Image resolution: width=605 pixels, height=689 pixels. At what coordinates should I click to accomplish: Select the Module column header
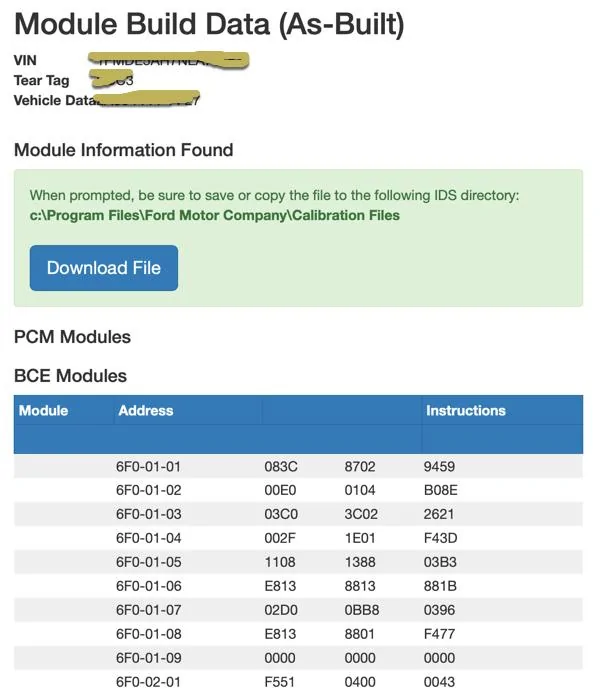click(43, 410)
